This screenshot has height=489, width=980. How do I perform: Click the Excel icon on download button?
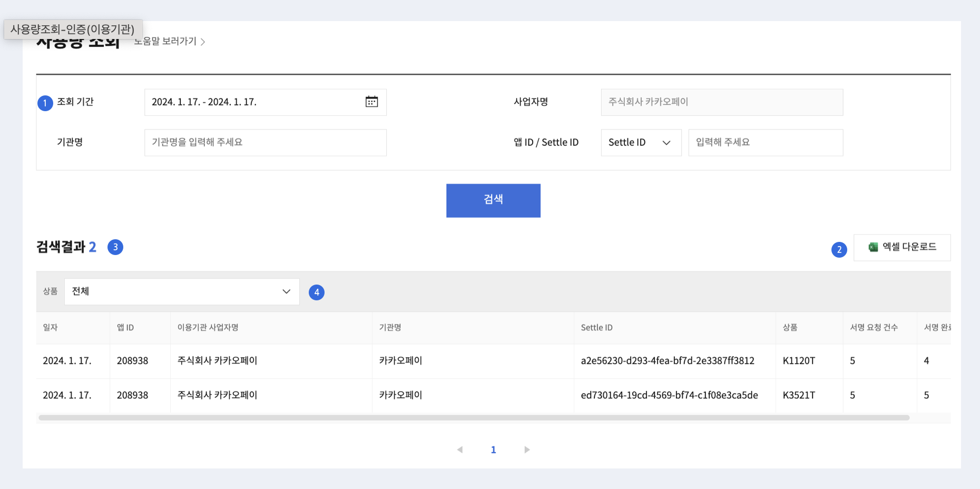coord(873,247)
